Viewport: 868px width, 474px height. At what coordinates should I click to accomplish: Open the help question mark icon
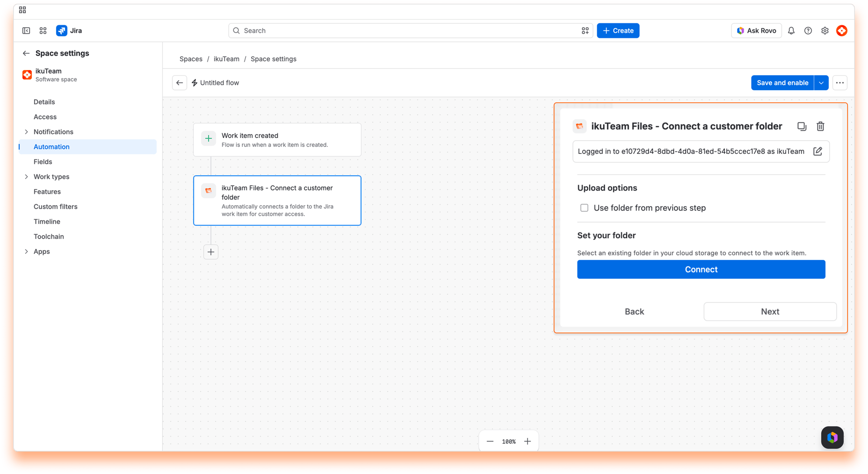pyautogui.click(x=808, y=30)
